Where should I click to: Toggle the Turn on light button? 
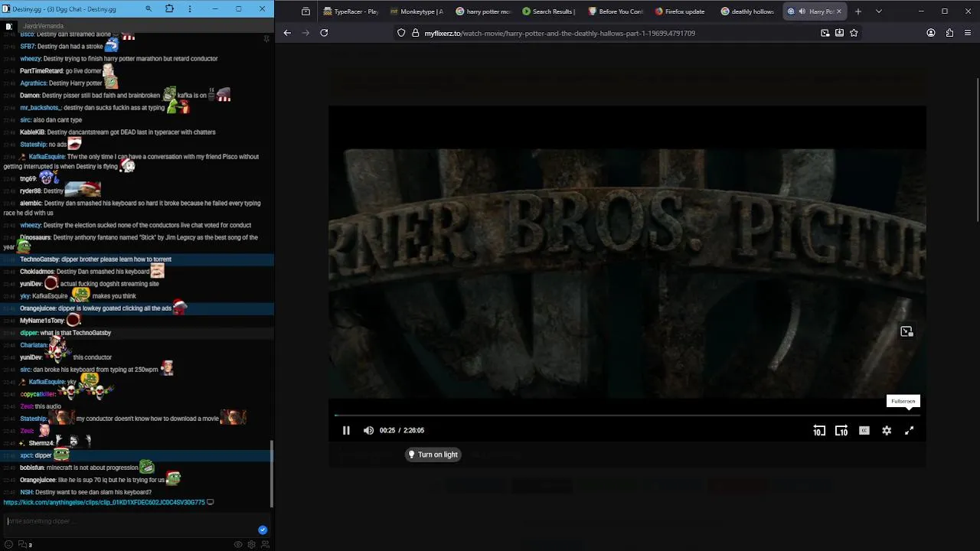(433, 455)
